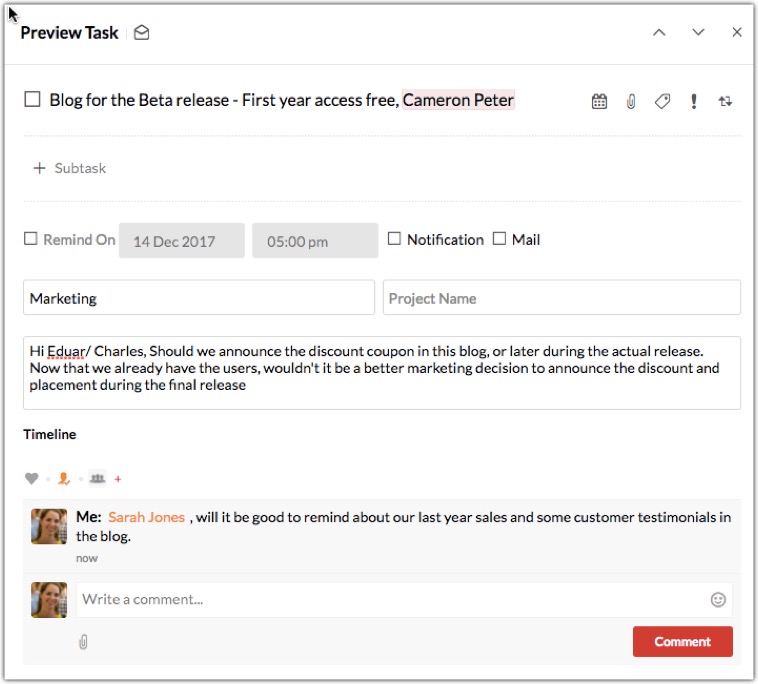The height and width of the screenshot is (684, 758).
Task: Click the Project Name field
Action: coord(562,298)
